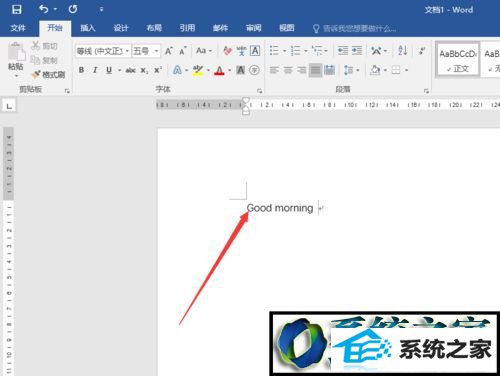The height and width of the screenshot is (376, 500).
Task: Toggle bold formatting
Action: 81,70
